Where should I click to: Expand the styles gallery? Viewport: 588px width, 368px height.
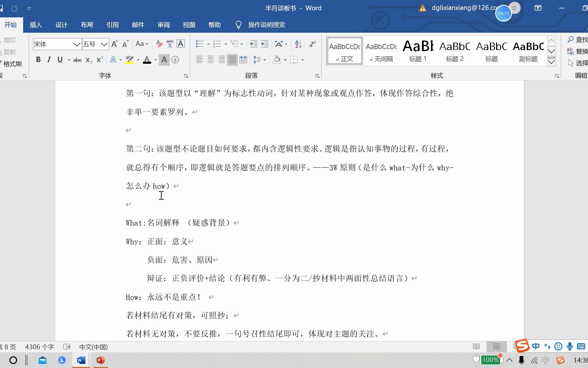[x=551, y=62]
